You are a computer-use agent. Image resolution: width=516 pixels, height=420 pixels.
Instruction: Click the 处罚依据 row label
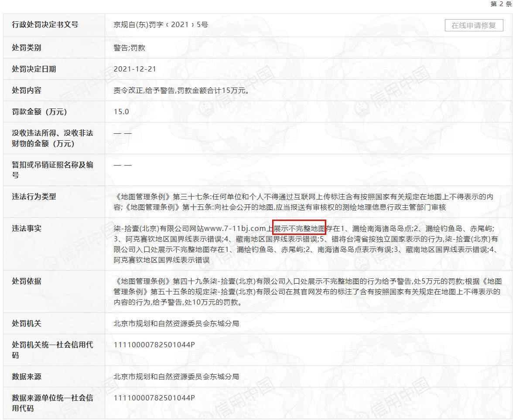click(27, 281)
